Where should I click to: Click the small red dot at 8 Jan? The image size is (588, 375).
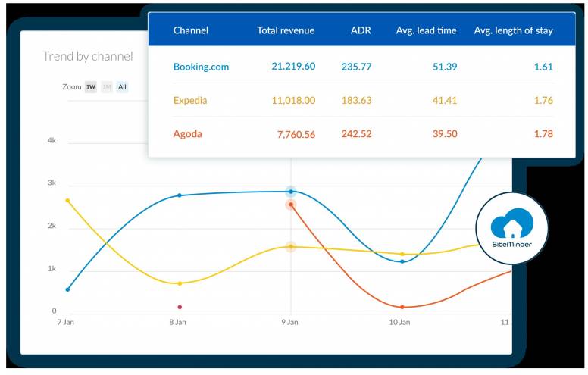pos(180,307)
